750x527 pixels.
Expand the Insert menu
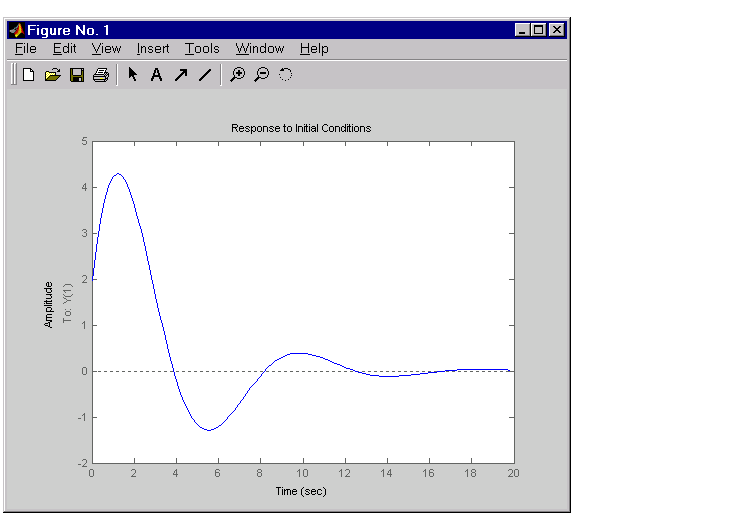153,49
